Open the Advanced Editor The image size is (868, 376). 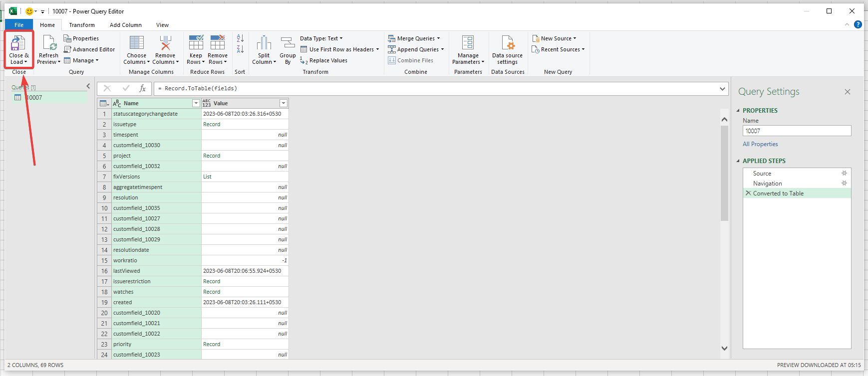89,49
